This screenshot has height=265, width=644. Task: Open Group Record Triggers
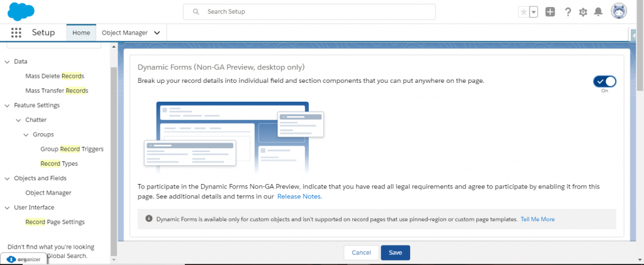click(72, 149)
